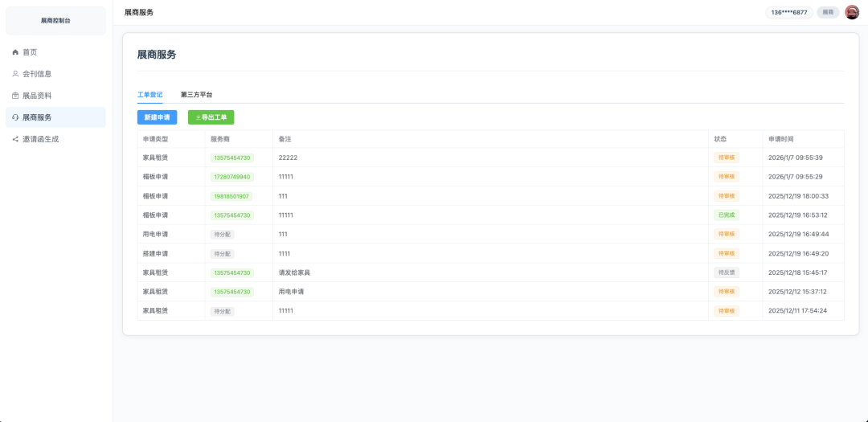Click the timestamp 2025/12/12 15:37:12
The image size is (868, 422).
coord(798,292)
